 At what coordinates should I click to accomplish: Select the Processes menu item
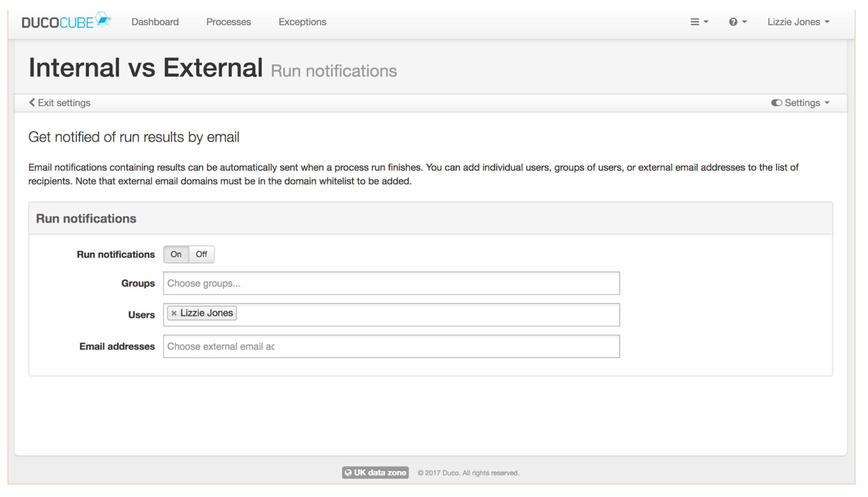(x=228, y=22)
